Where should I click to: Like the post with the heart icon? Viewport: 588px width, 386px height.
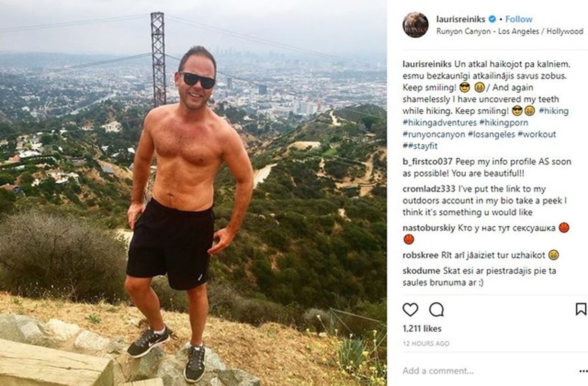click(x=410, y=309)
